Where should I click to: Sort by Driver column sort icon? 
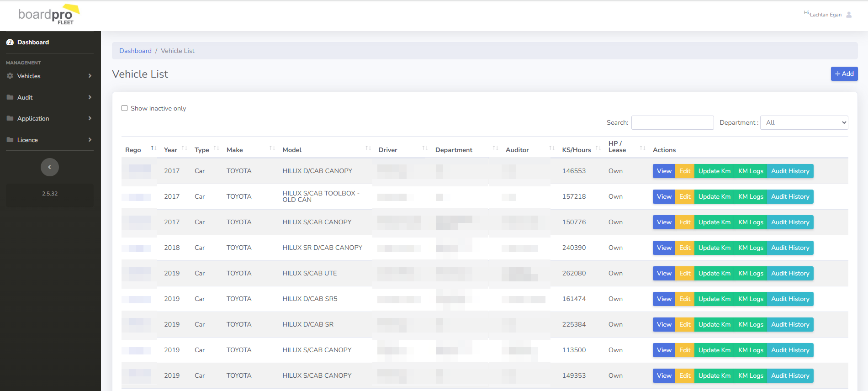(x=425, y=148)
